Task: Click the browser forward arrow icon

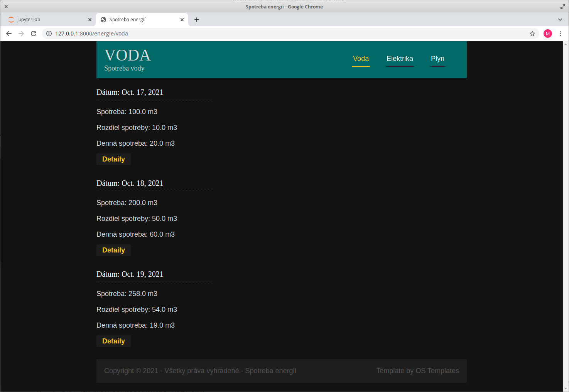Action: [x=21, y=34]
